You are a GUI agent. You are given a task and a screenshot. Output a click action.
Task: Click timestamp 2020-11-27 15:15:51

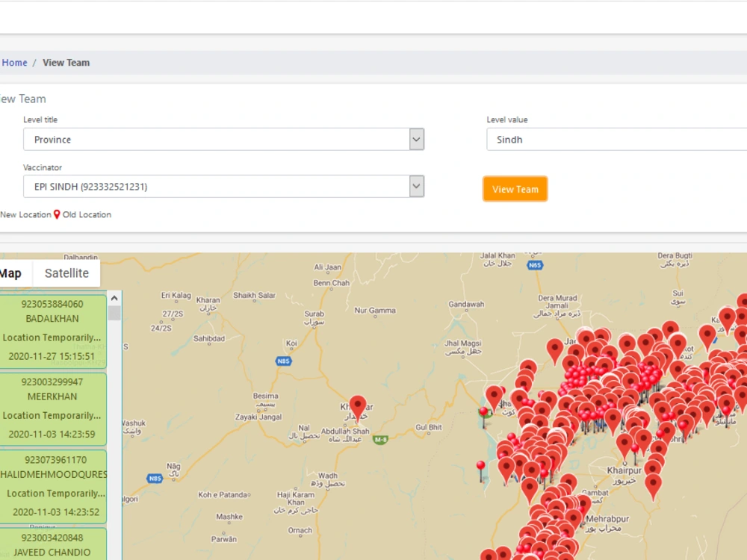pos(52,356)
